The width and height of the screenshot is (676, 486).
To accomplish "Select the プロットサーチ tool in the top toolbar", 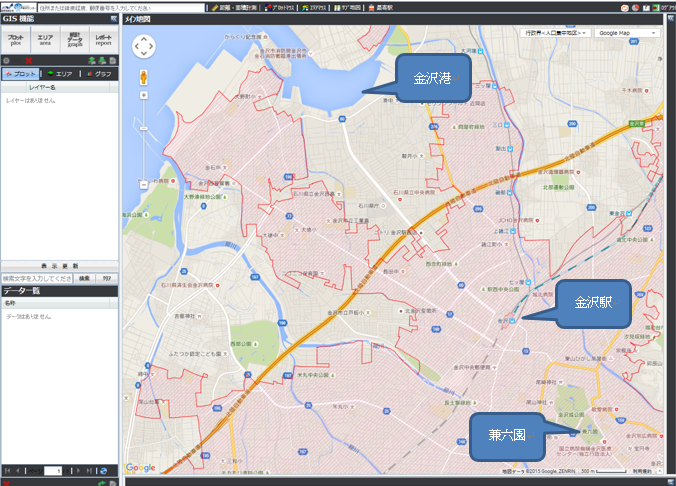I will click(280, 8).
